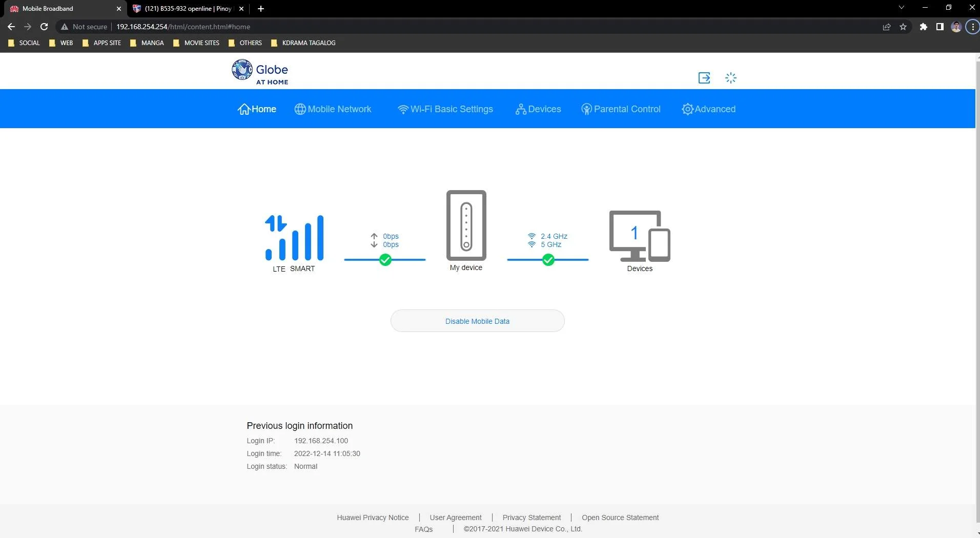Open the APPS SITE bookmarks folder
Viewport: 980px width, 538px height.
(101, 43)
